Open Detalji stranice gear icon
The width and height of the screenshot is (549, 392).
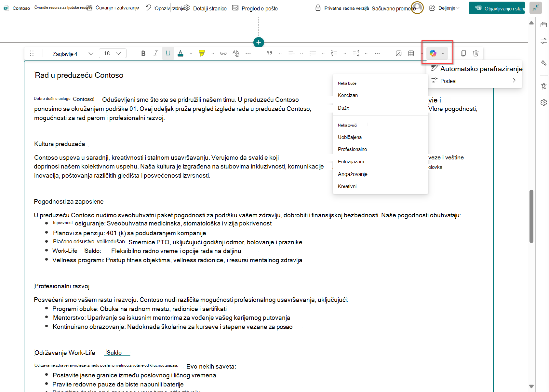[187, 8]
